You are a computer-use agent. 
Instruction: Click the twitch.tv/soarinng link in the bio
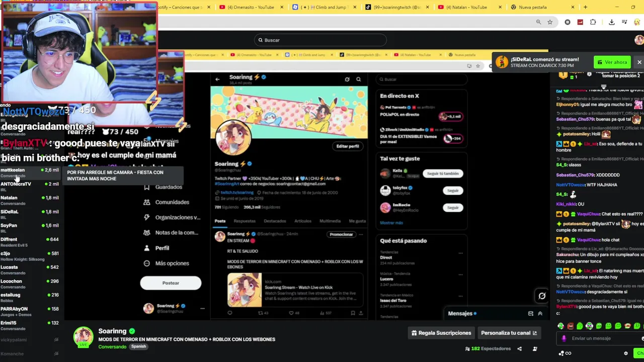(x=236, y=193)
